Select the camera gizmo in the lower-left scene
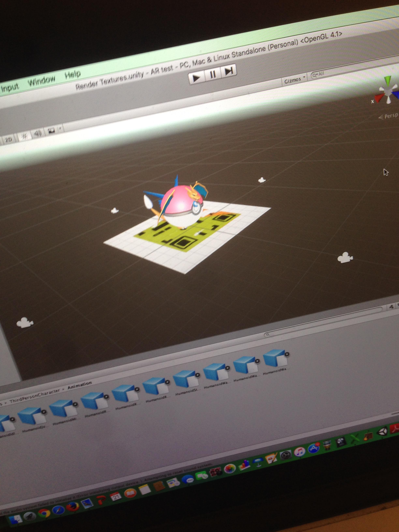 pos(25,323)
